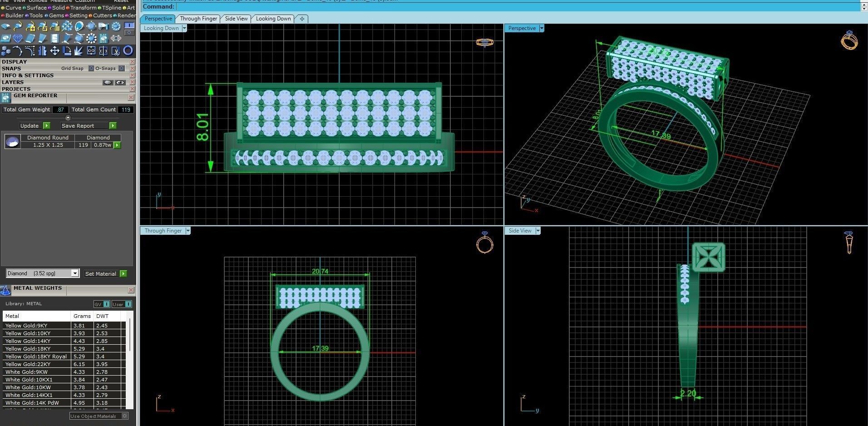Viewport: 868px width, 426px height.
Task: Switch to the Through Finger tab
Action: (x=198, y=19)
